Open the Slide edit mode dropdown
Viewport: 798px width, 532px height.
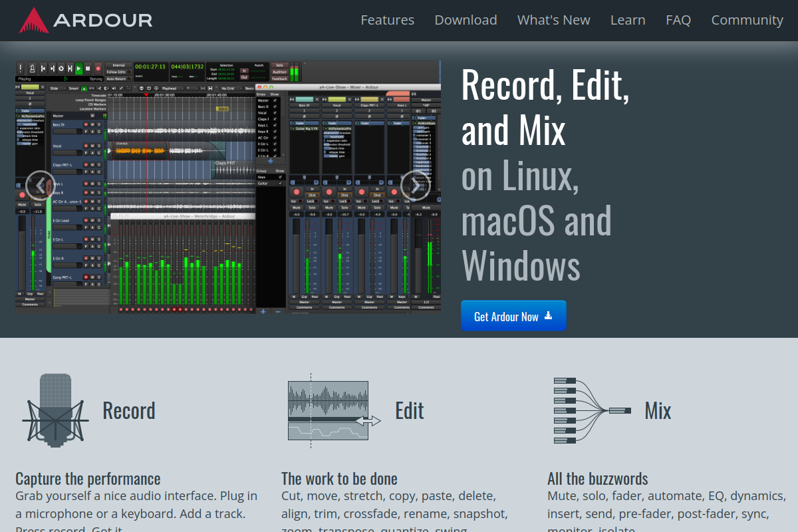tap(56, 88)
